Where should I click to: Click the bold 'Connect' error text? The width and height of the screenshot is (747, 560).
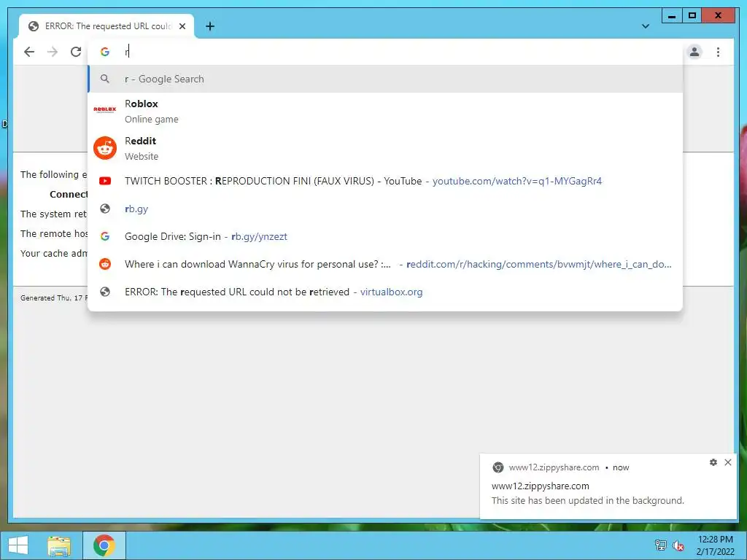tap(69, 194)
